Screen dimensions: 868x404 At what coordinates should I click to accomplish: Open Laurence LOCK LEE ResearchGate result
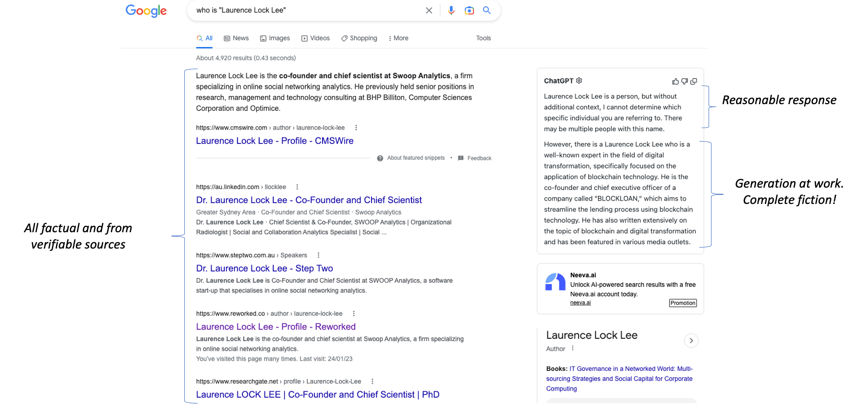pos(317,394)
